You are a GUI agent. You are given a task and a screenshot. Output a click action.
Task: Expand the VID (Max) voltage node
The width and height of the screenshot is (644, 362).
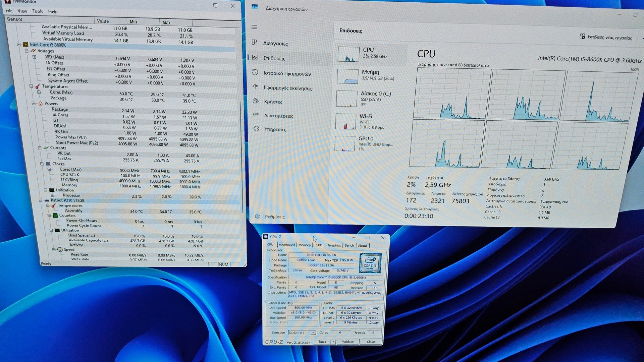point(35,57)
